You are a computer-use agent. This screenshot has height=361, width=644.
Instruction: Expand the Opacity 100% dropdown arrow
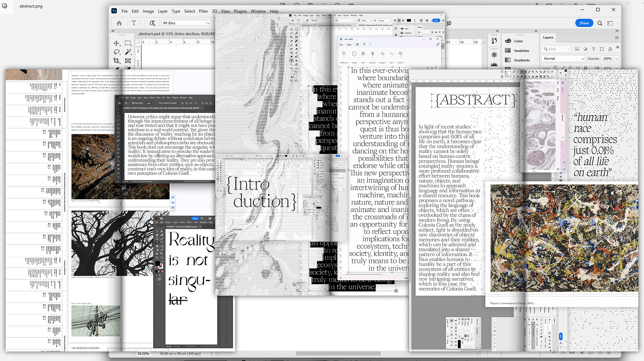[x=616, y=59]
